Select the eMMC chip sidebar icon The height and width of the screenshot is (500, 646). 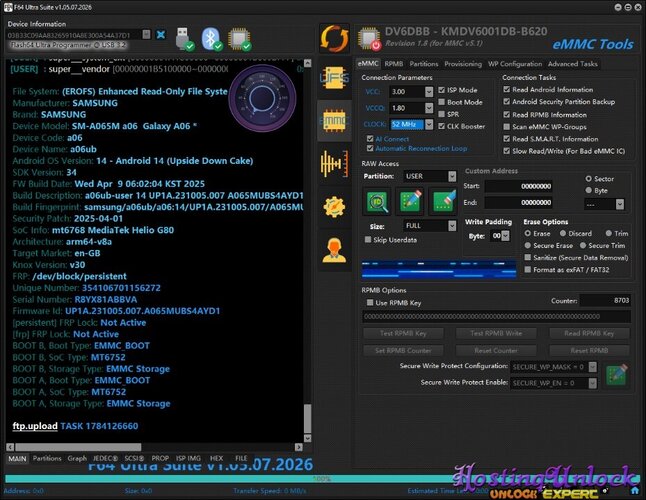(x=334, y=120)
